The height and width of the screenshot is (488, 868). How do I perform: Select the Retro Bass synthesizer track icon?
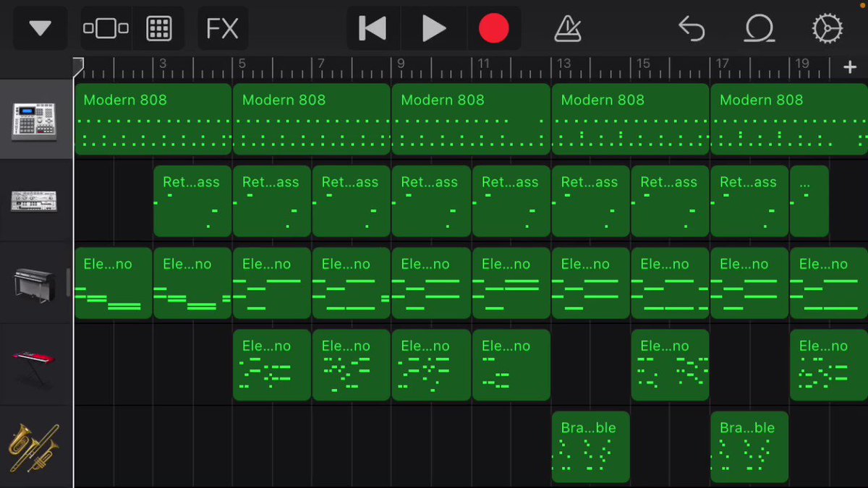pos(34,201)
